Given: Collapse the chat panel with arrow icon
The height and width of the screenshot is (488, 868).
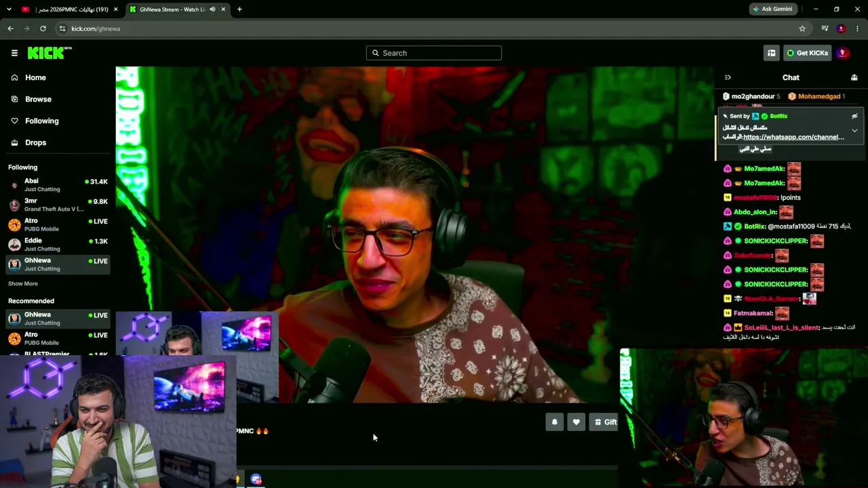Looking at the screenshot, I should 728,77.
